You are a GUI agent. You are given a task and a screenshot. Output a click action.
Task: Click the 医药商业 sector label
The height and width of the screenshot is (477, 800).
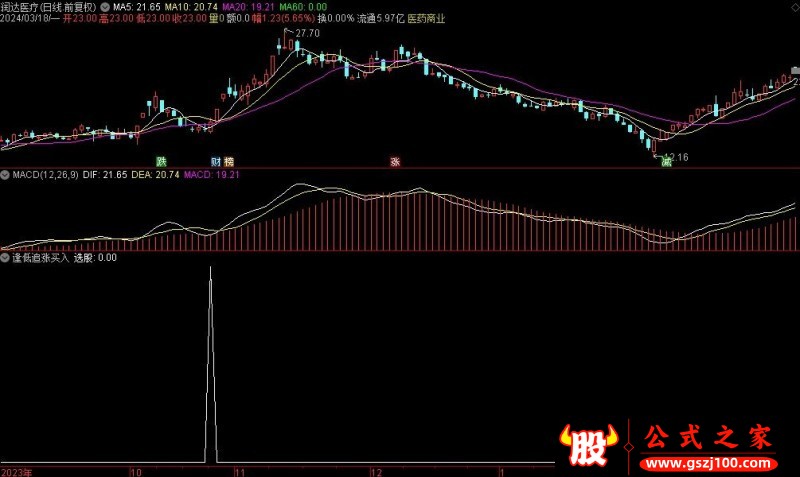pos(426,19)
